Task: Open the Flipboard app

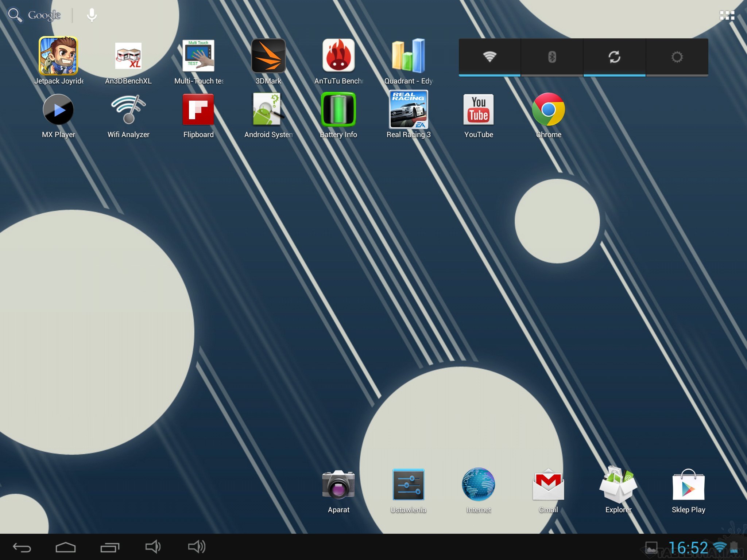Action: (198, 110)
